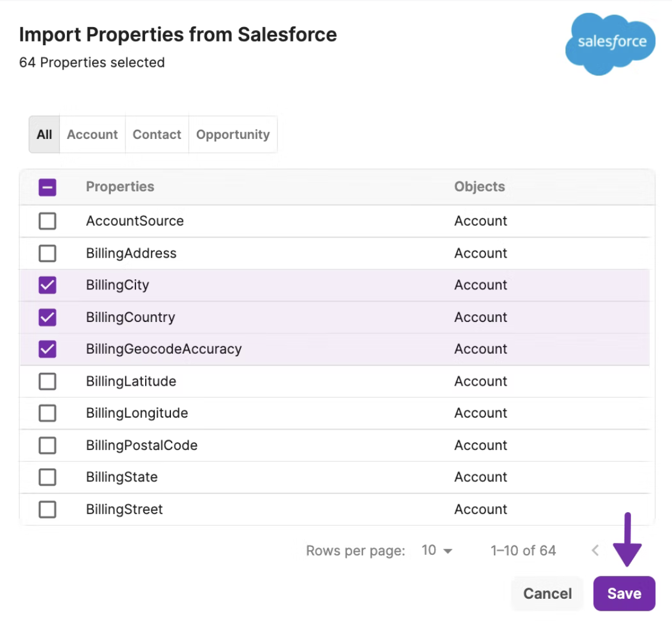This screenshot has height=621, width=672.
Task: Deselect the BillingCountry checkbox
Action: 47,317
